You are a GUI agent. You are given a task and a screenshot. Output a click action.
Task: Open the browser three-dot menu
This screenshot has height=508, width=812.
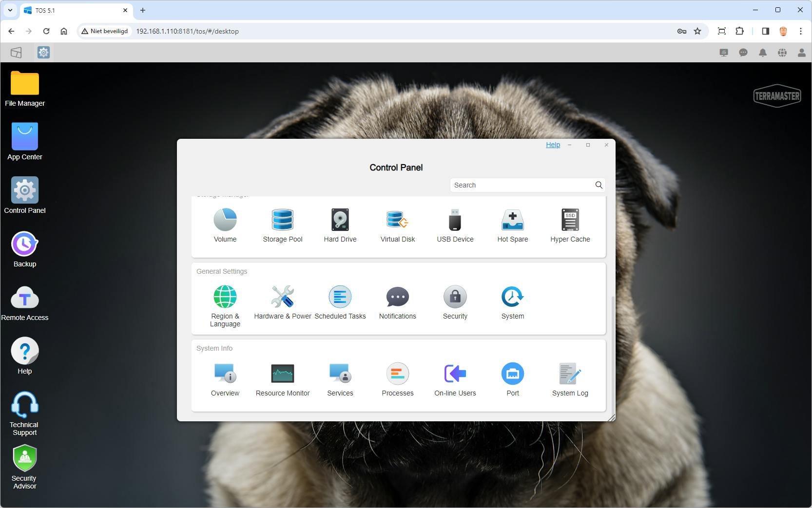[x=801, y=31]
